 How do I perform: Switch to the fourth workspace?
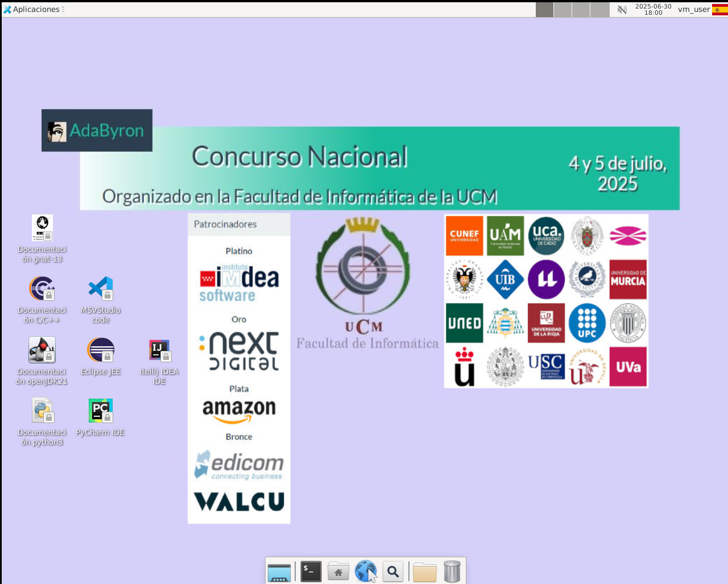599,9
